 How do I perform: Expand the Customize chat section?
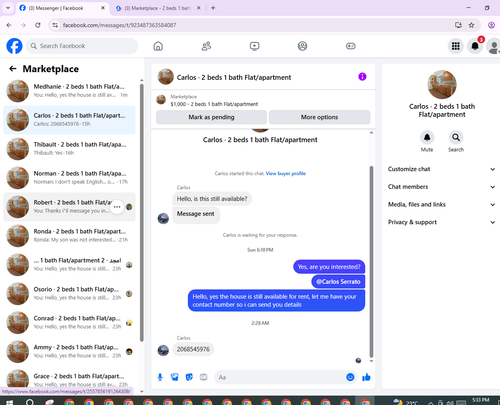(x=441, y=169)
